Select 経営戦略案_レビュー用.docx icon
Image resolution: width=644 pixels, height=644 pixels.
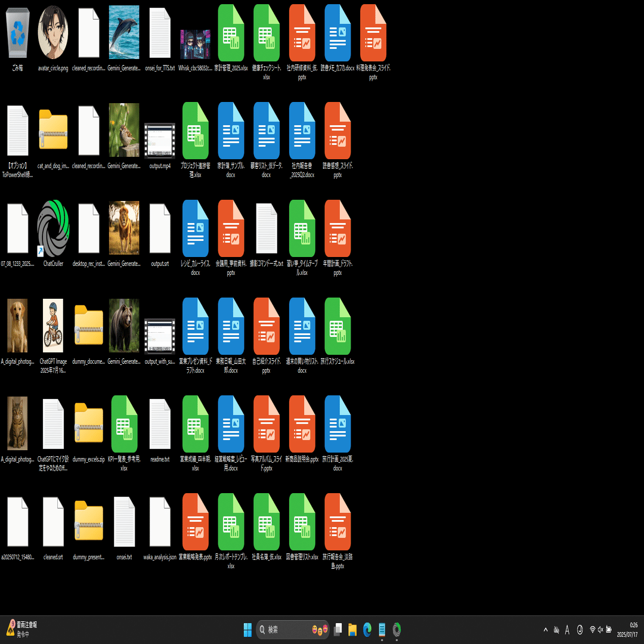[x=231, y=424]
